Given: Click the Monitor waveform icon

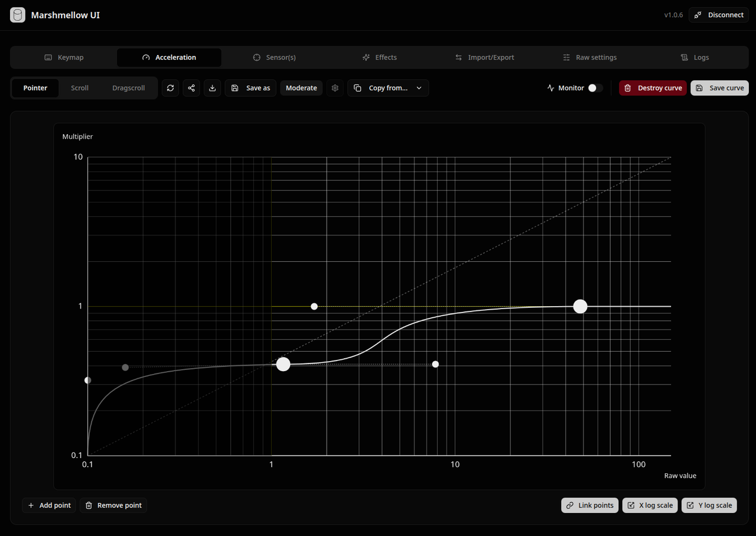Looking at the screenshot, I should tap(551, 88).
